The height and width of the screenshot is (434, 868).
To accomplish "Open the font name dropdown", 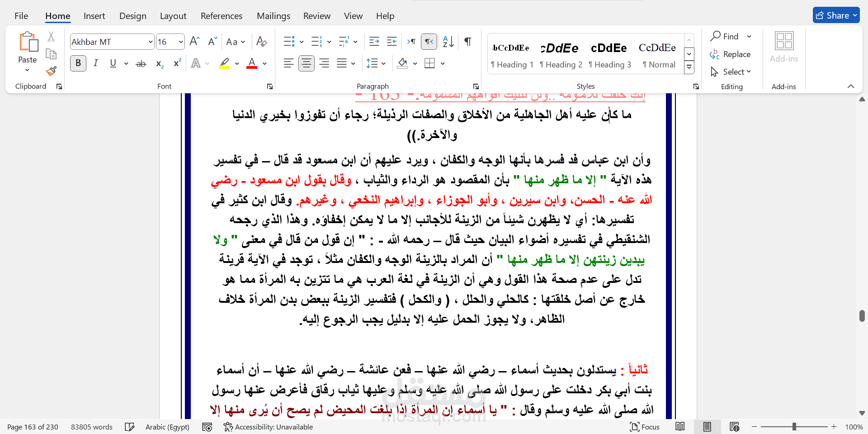I will pos(151,42).
